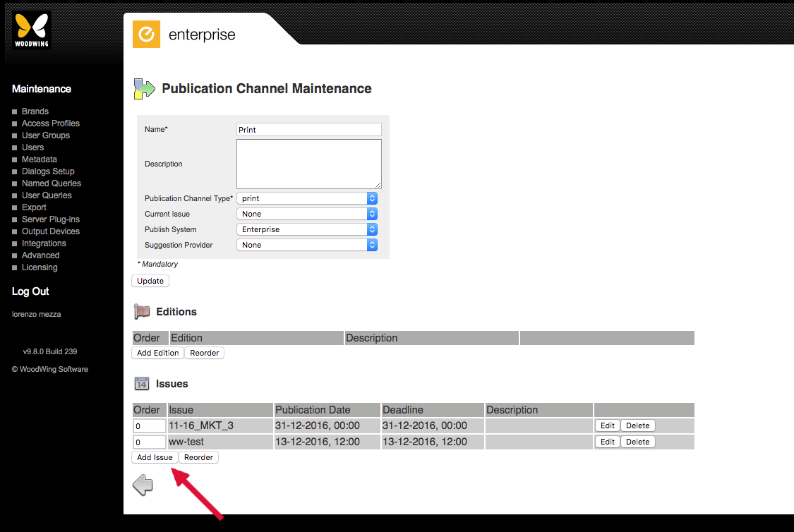Open Users in the Maintenance menu

33,147
